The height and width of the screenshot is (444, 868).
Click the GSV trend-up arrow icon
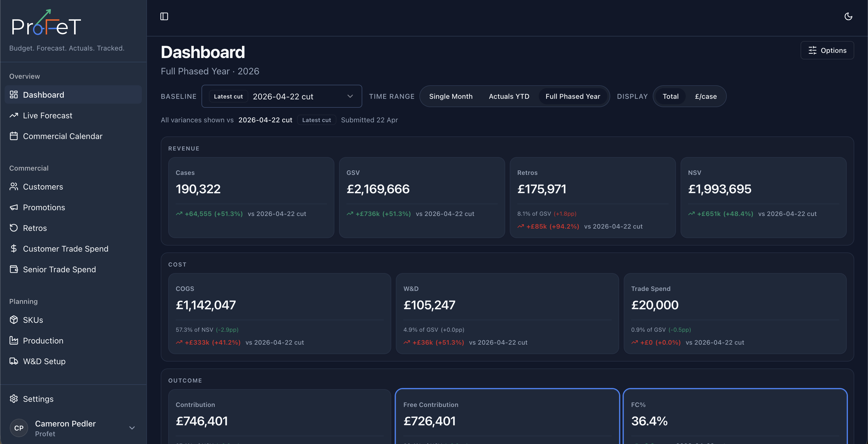[x=350, y=213]
